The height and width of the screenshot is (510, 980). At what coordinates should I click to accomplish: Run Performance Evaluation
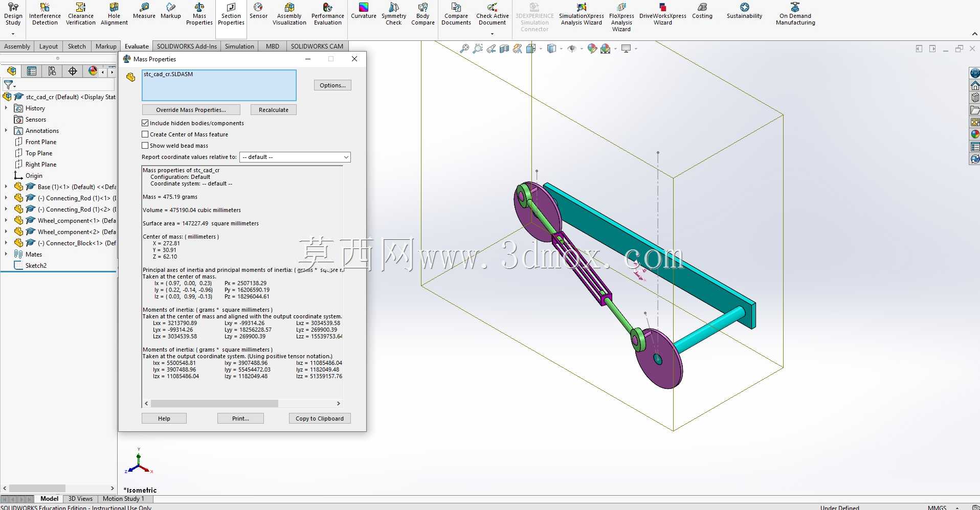click(x=328, y=14)
